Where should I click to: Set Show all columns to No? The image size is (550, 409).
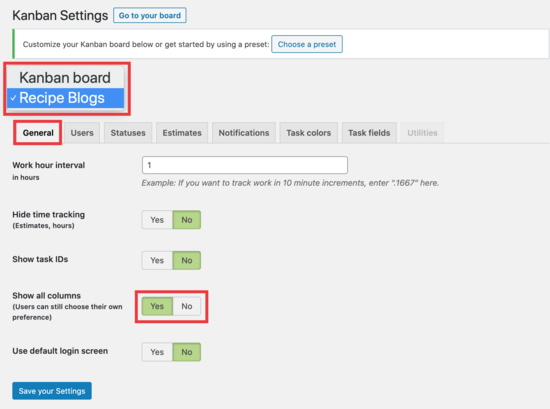(x=187, y=306)
